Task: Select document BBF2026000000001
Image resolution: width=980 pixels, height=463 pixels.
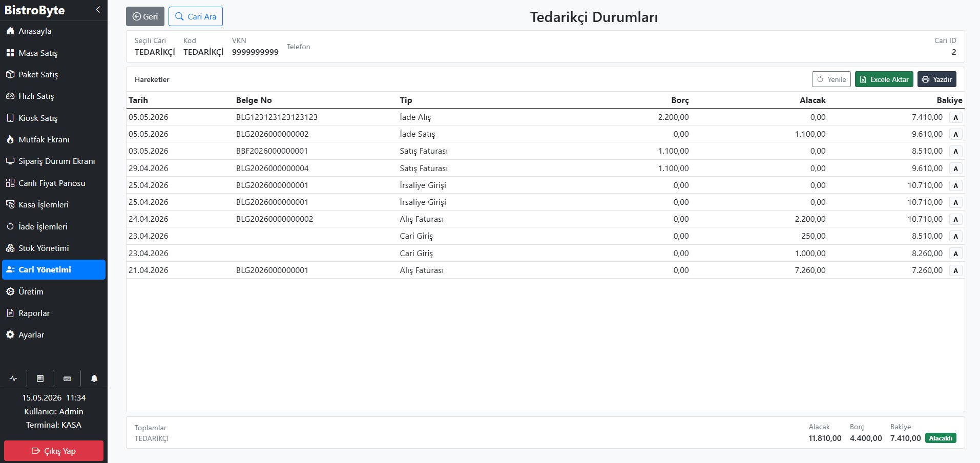Action: 272,151
